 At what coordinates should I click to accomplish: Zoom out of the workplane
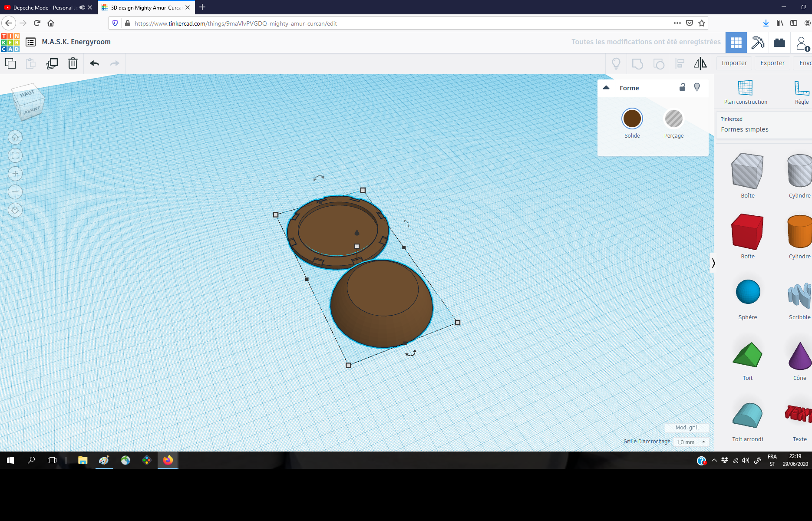[15, 192]
